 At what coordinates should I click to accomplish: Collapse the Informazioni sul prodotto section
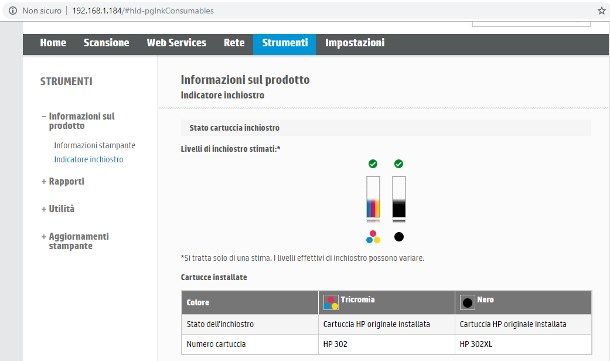click(x=78, y=121)
